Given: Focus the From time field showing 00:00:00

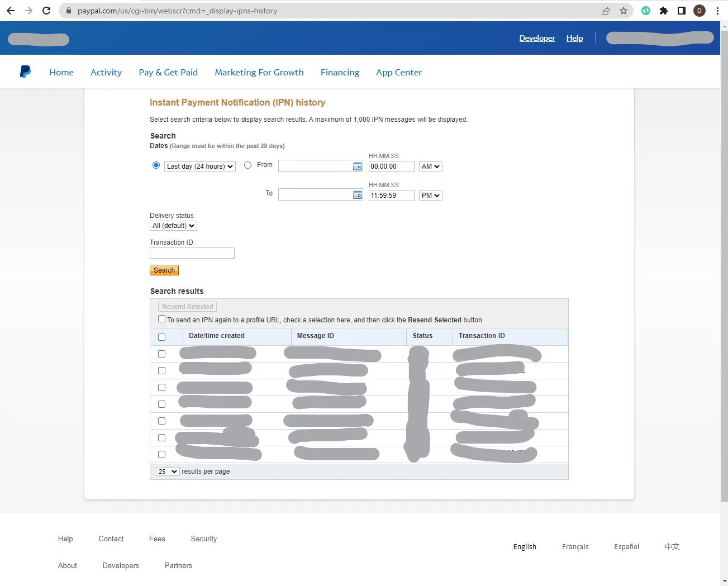Looking at the screenshot, I should (x=392, y=166).
